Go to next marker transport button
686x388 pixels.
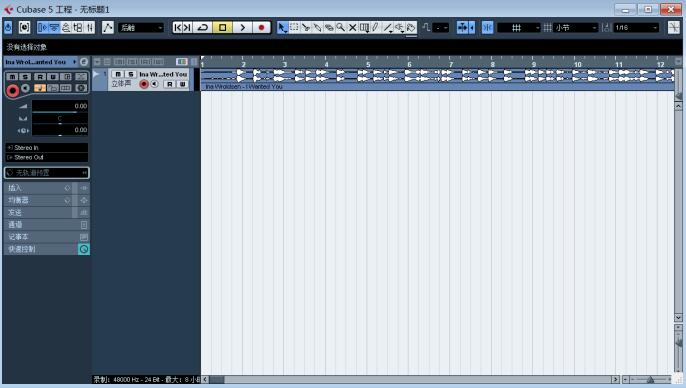[x=187, y=28]
